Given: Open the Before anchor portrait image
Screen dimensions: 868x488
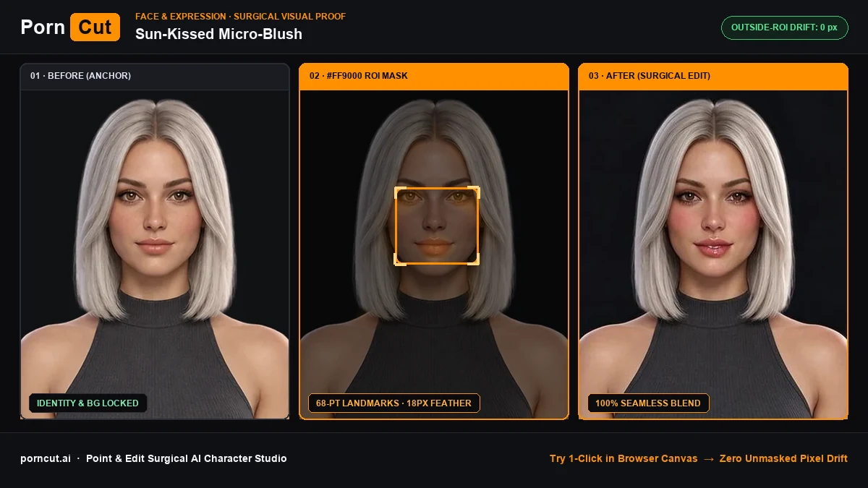Looking at the screenshot, I should [155, 254].
